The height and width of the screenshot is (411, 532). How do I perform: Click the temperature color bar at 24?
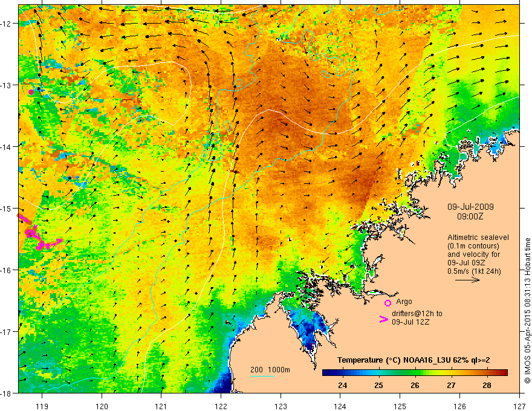(342, 372)
